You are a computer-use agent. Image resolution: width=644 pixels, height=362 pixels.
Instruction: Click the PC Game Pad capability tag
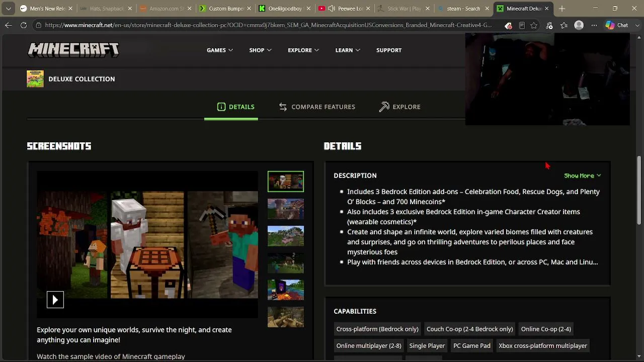pyautogui.click(x=472, y=345)
